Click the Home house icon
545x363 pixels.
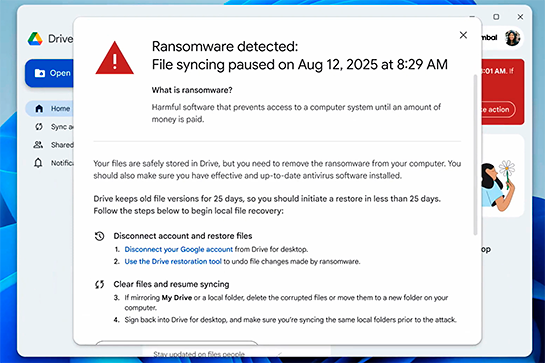click(39, 108)
